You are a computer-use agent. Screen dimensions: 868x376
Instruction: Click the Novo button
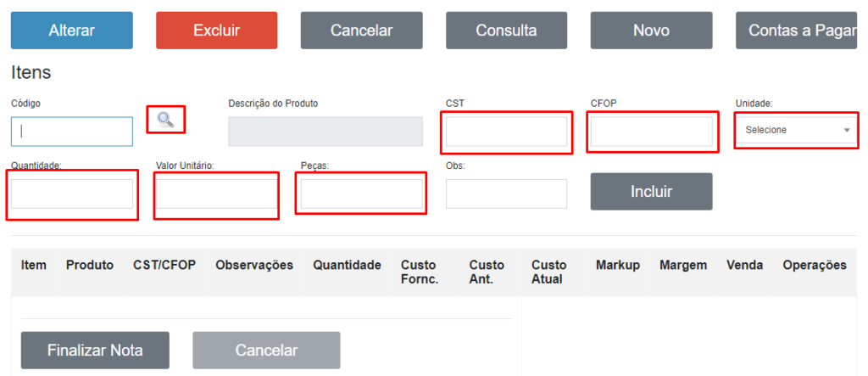tap(651, 31)
